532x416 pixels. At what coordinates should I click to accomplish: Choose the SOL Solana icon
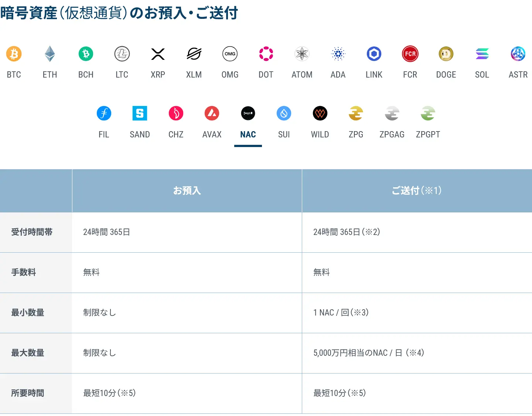click(x=482, y=54)
